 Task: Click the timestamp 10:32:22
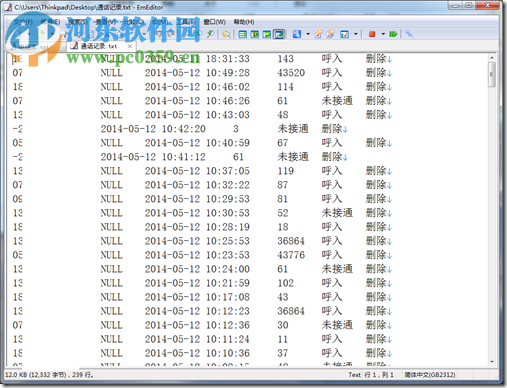pos(228,185)
